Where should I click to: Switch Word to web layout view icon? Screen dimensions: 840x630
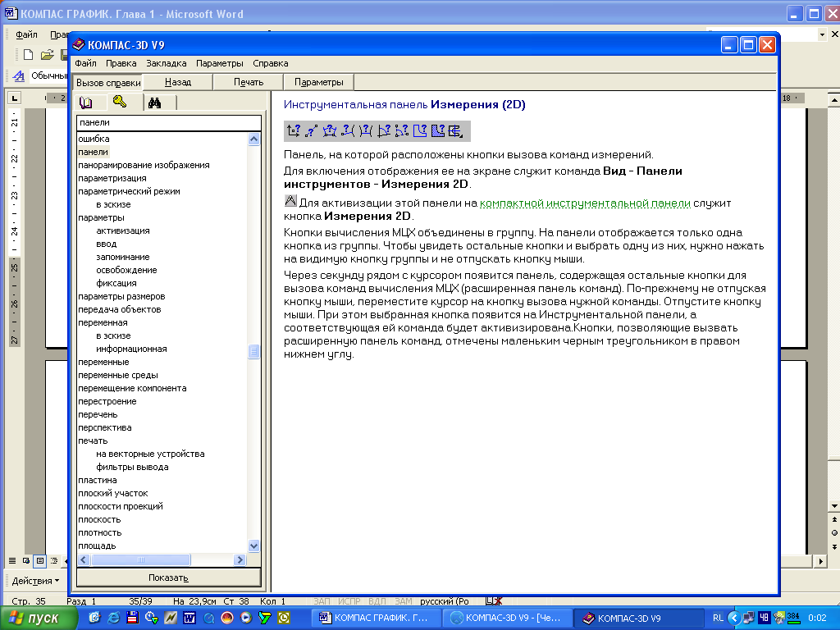25,560
